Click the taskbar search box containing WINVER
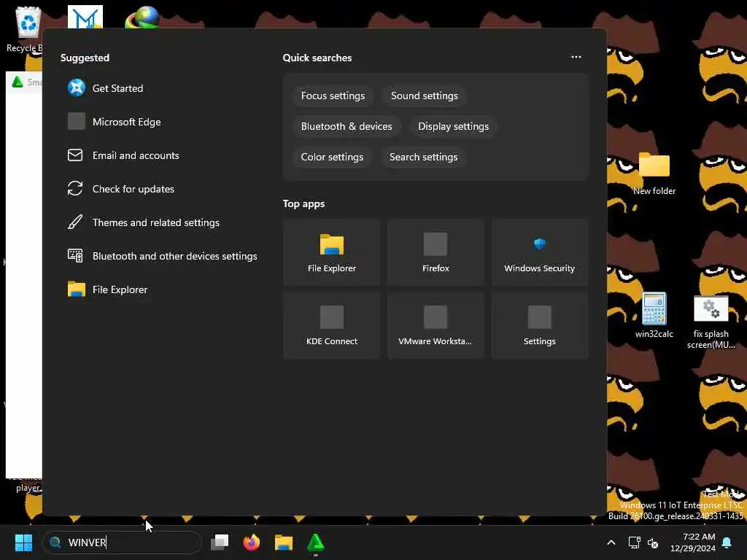Viewport: 747px width, 560px height. point(122,542)
